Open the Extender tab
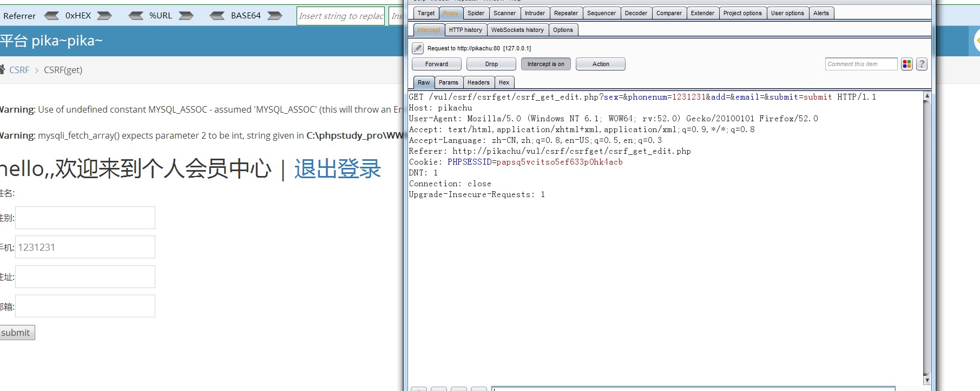This screenshot has width=980, height=391. pyautogui.click(x=702, y=13)
